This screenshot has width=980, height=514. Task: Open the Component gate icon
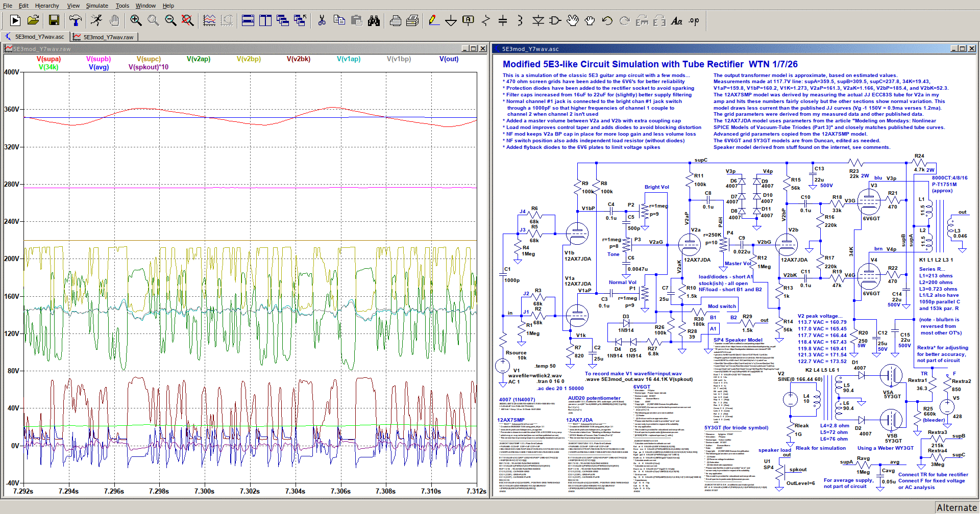click(555, 20)
